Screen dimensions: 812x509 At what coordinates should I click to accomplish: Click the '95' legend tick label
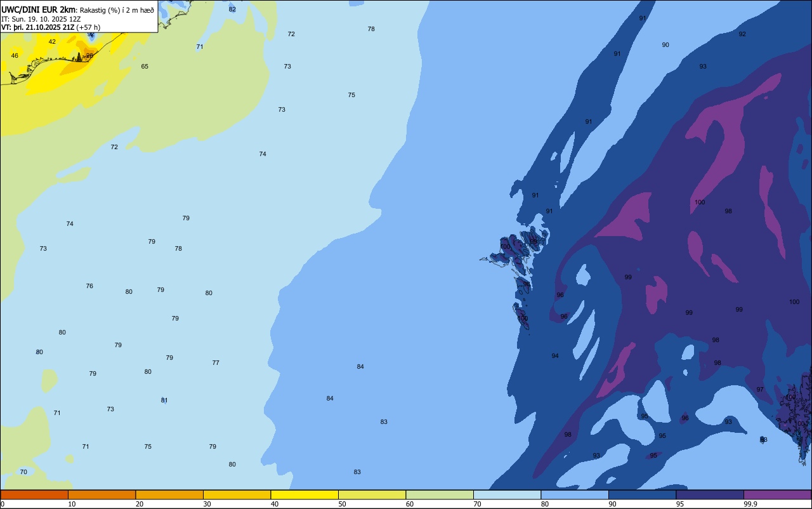[x=680, y=504]
